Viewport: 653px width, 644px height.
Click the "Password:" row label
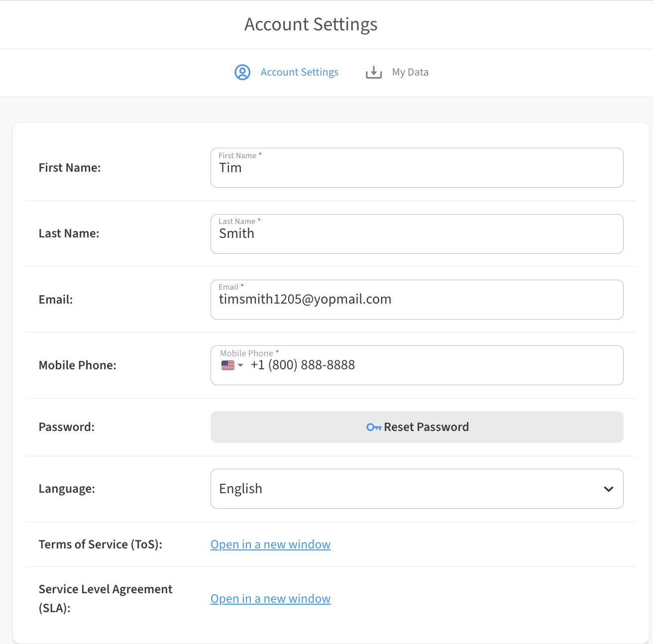click(67, 427)
